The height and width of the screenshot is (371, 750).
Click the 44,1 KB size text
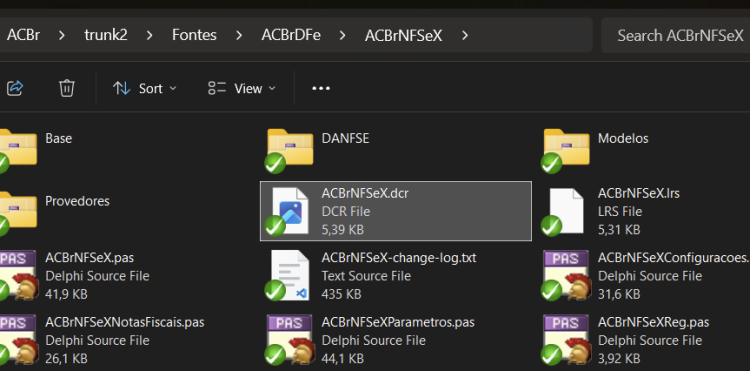[342, 359]
